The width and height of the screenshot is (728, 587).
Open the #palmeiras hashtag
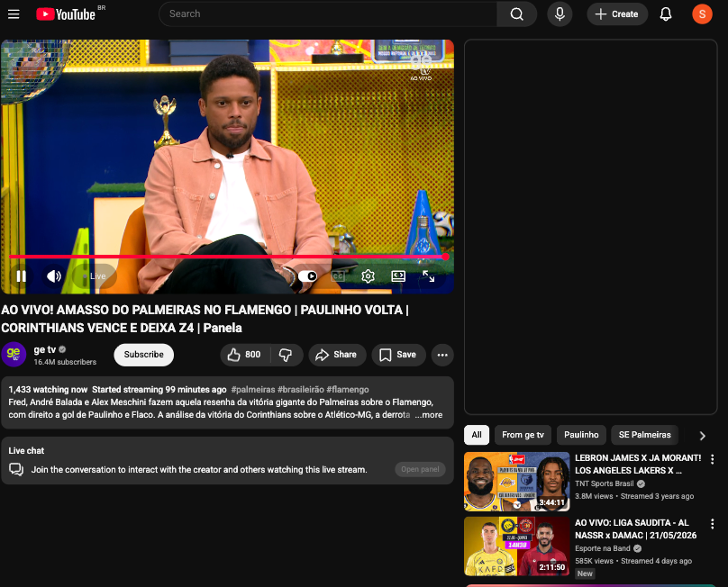tap(253, 389)
